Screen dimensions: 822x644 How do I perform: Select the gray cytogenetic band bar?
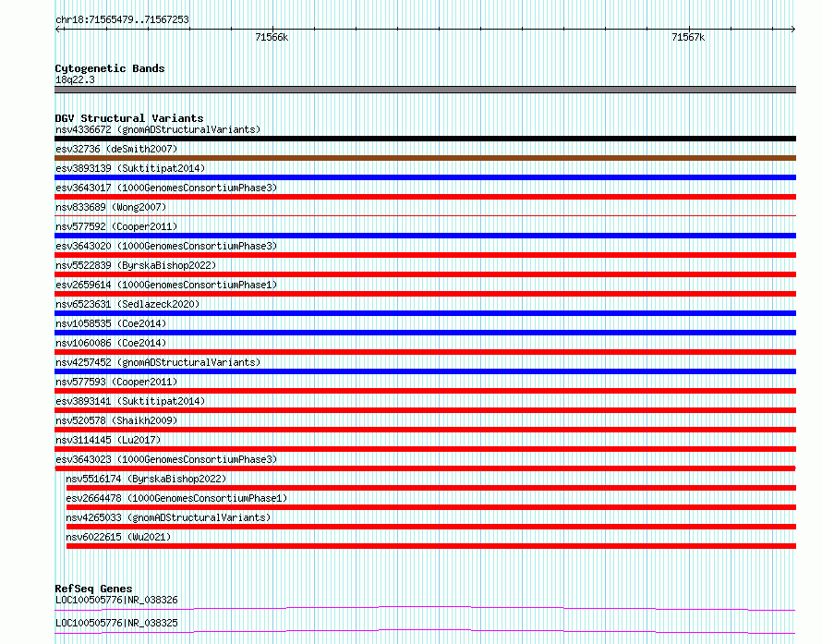tap(425, 90)
